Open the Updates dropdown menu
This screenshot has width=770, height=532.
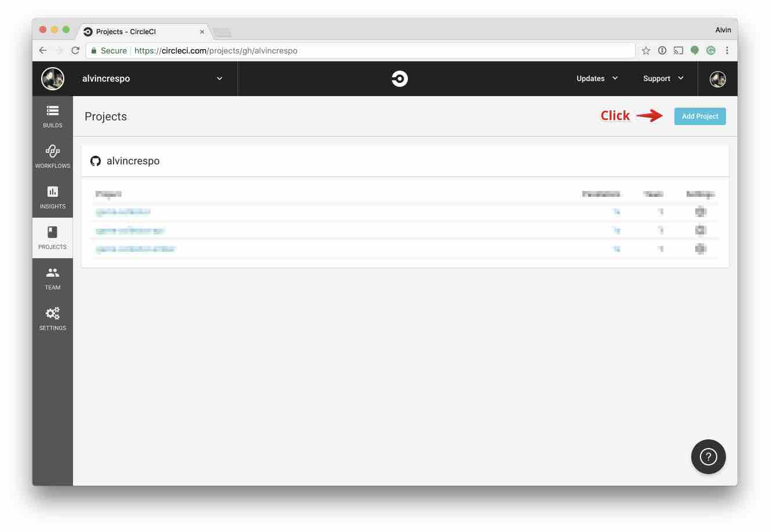597,79
